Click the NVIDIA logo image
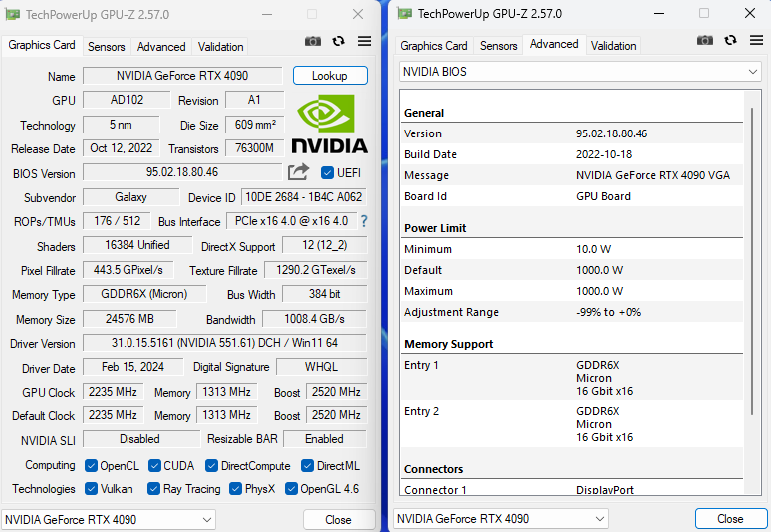The image size is (771, 532). 330,124
